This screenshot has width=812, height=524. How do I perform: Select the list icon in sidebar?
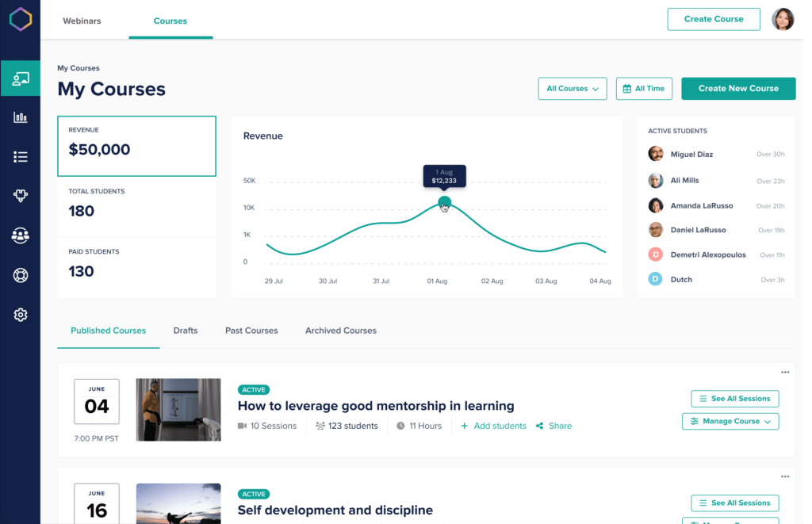pyautogui.click(x=21, y=157)
